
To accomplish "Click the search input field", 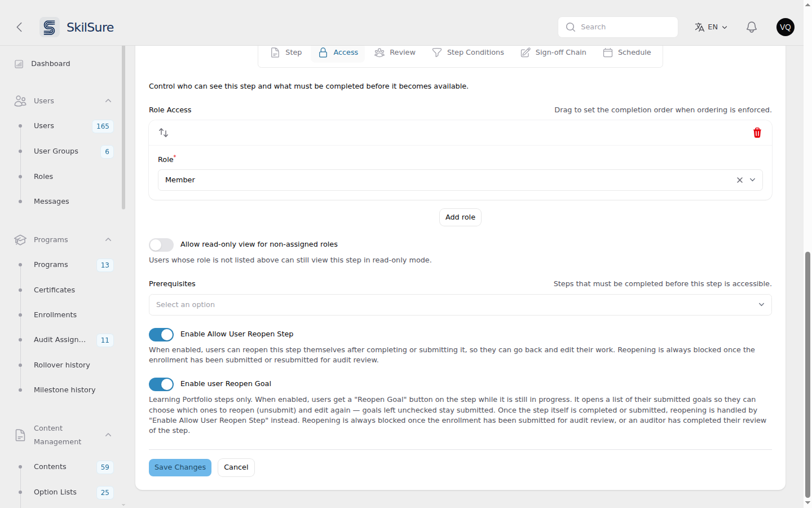I will point(618,27).
